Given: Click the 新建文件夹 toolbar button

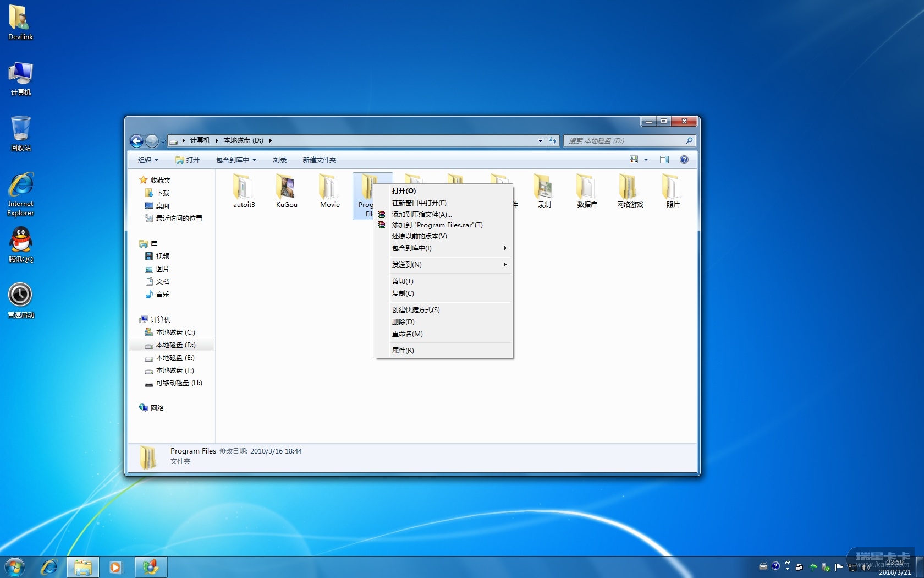Looking at the screenshot, I should coord(319,160).
